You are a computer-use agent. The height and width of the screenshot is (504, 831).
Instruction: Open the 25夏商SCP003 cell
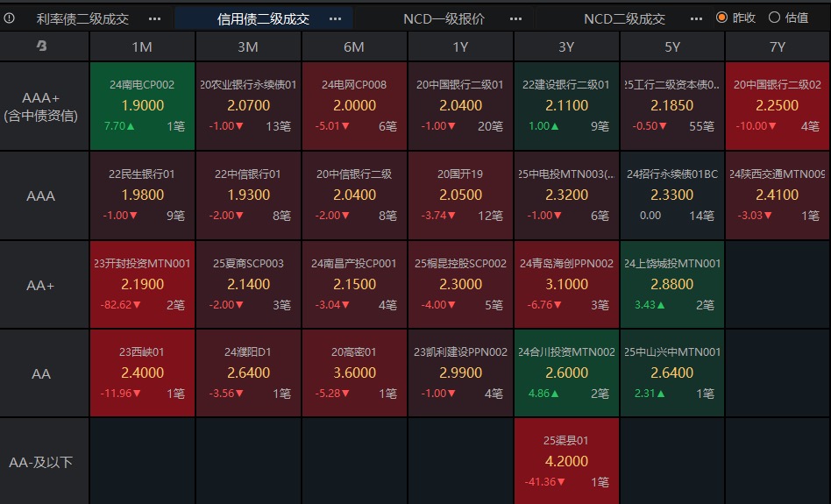[249, 285]
